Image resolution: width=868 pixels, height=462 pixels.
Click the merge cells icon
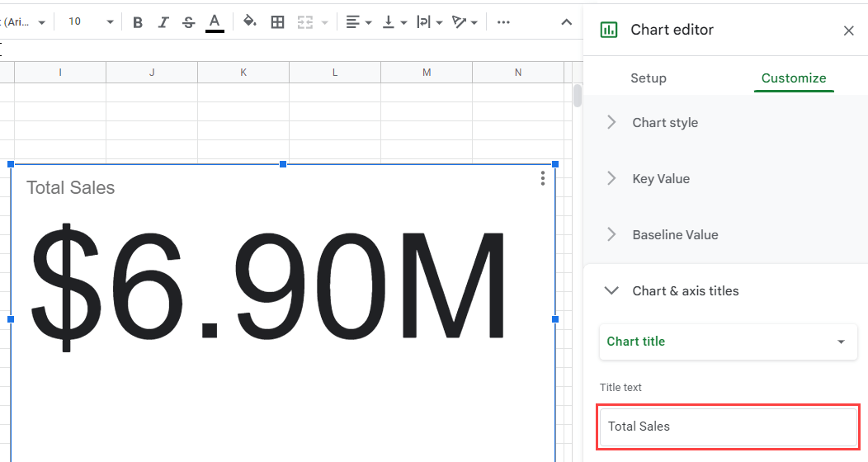coord(305,22)
